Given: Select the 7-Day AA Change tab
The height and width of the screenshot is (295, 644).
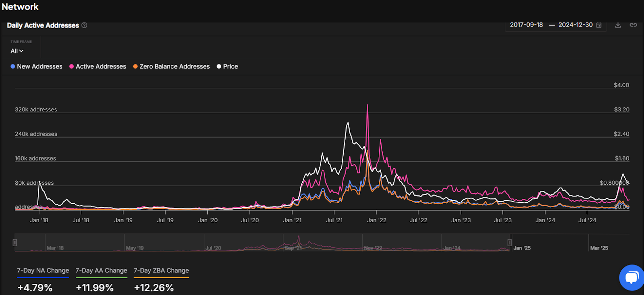Looking at the screenshot, I should (x=101, y=270).
